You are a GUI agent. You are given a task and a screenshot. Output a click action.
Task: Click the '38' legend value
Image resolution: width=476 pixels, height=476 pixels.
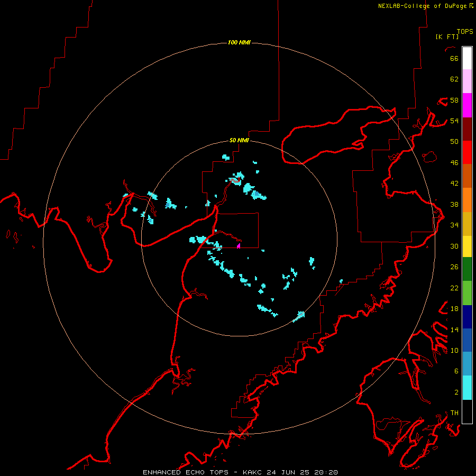tap(454, 205)
